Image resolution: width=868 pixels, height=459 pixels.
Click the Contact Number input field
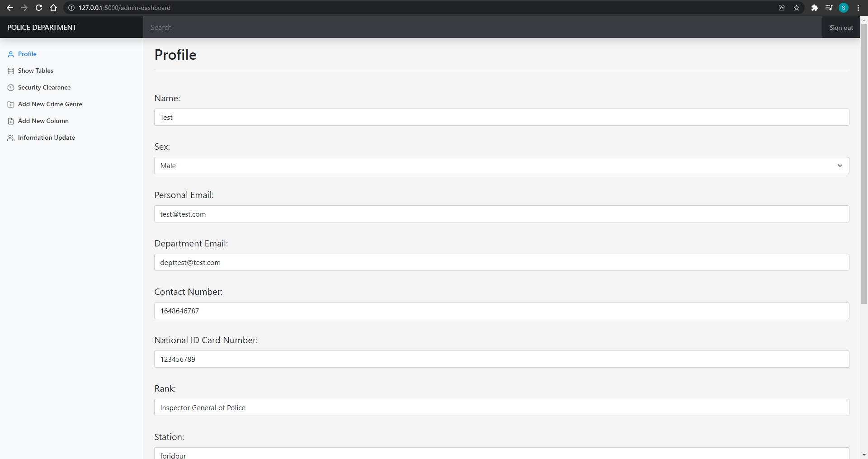(502, 311)
